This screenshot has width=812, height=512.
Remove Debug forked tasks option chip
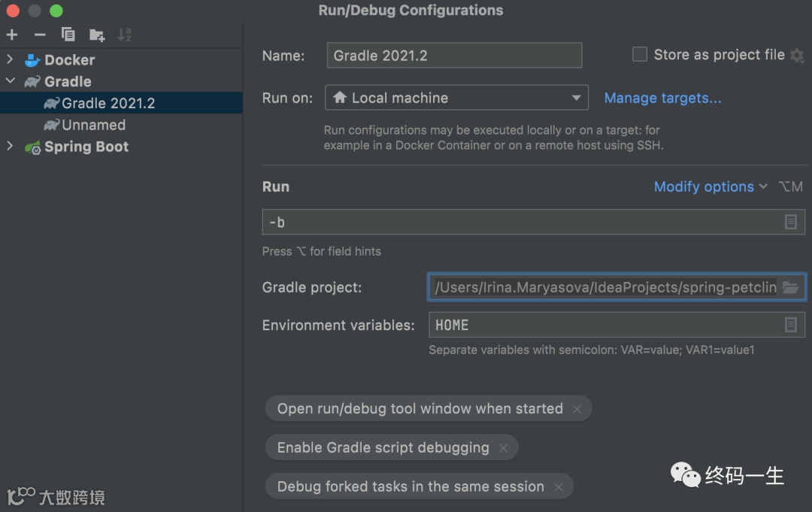[x=559, y=487]
